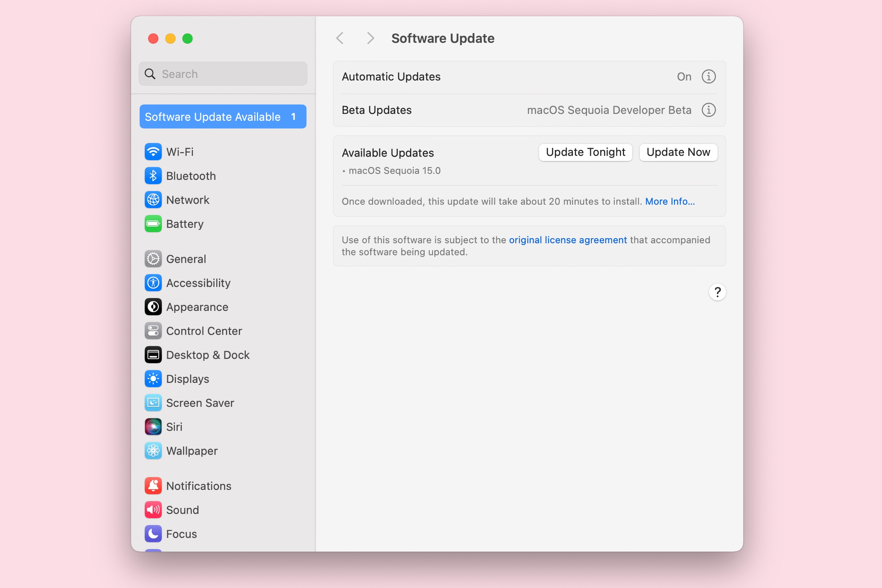
Task: Select the Sound speaker icon
Action: (153, 510)
